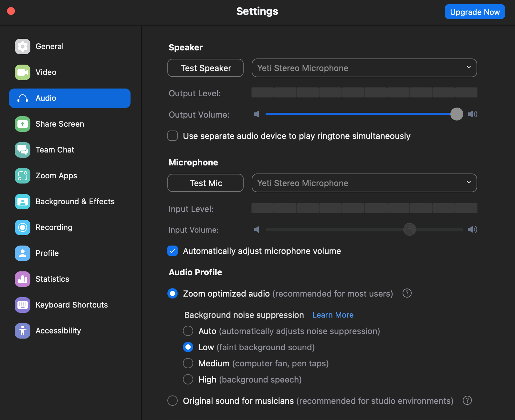Open the Learn More link
The image size is (515, 420).
[333, 315]
